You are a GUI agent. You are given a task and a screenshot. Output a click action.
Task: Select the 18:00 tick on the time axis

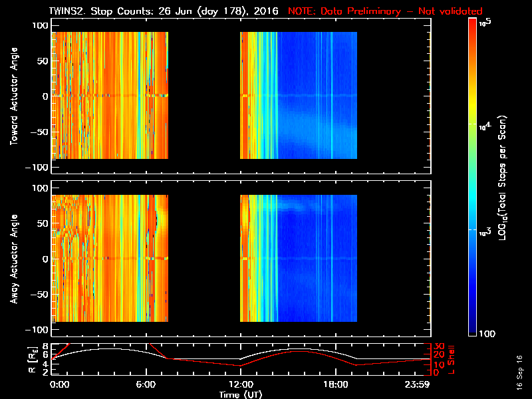tap(334, 384)
